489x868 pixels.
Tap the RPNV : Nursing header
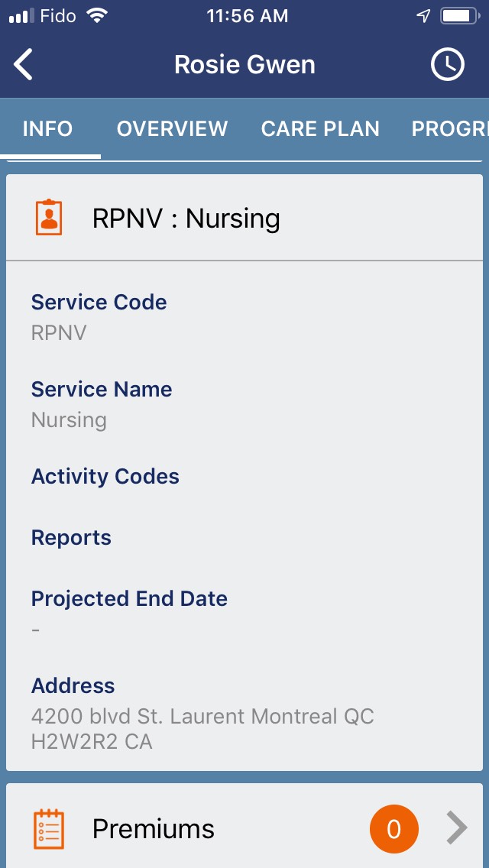pos(186,219)
